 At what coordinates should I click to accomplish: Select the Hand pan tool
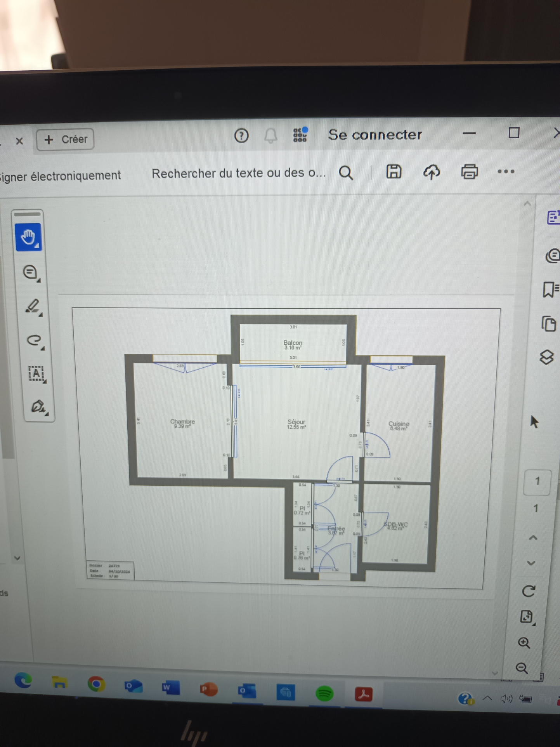point(29,237)
